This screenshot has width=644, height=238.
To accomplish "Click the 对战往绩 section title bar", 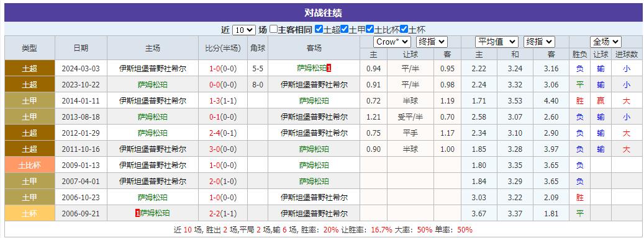I will pos(323,12).
